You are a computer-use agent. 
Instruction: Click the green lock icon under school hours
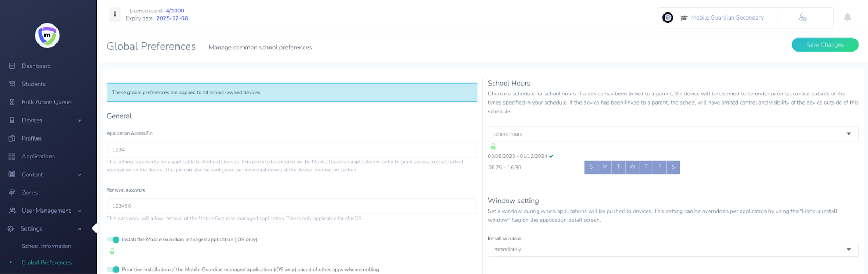(x=493, y=146)
